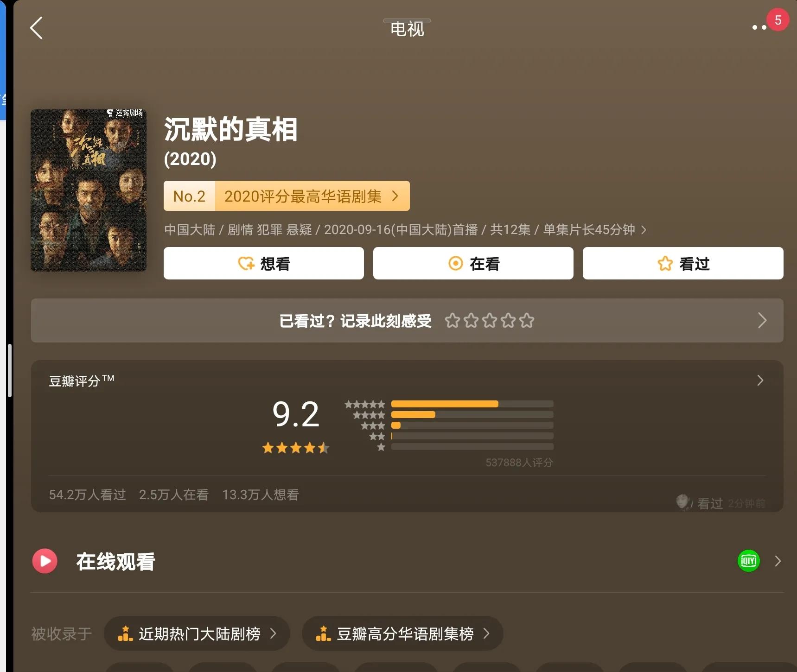The width and height of the screenshot is (797, 672).
Task: Tap the heart icon on 想看 button
Action: 246,263
